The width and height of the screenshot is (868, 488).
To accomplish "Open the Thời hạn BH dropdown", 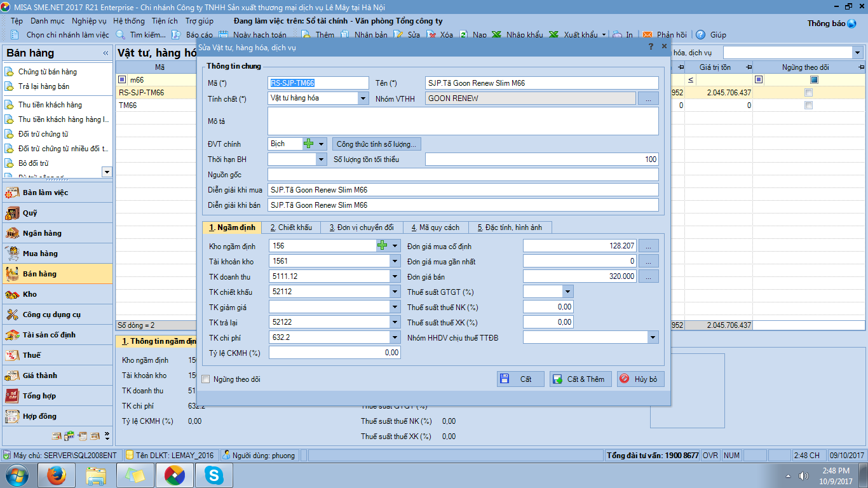I will point(321,159).
